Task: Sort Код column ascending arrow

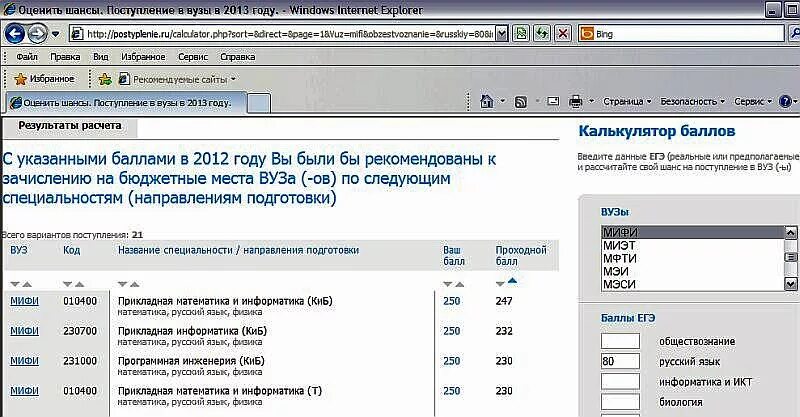Action: pyautogui.click(x=79, y=284)
